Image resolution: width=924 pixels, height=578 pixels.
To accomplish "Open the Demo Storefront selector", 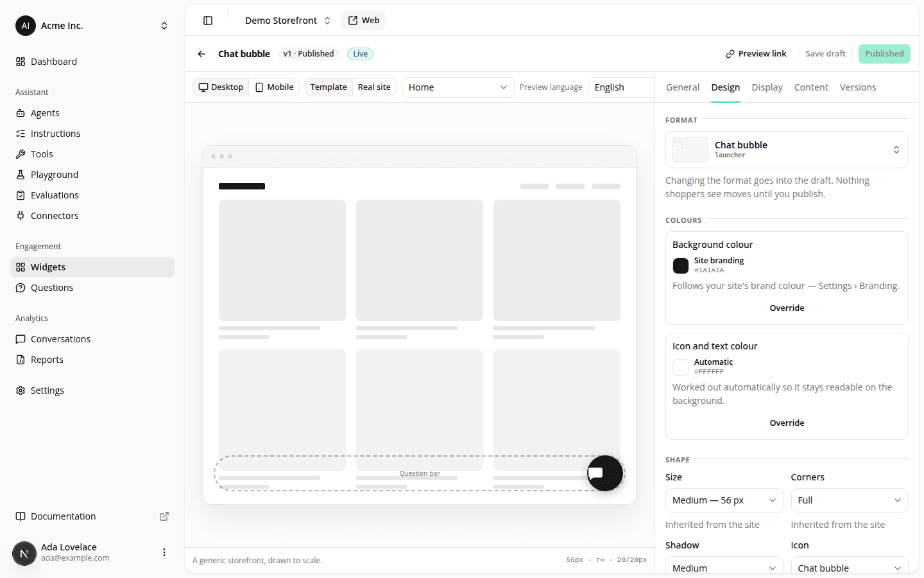I will [287, 21].
